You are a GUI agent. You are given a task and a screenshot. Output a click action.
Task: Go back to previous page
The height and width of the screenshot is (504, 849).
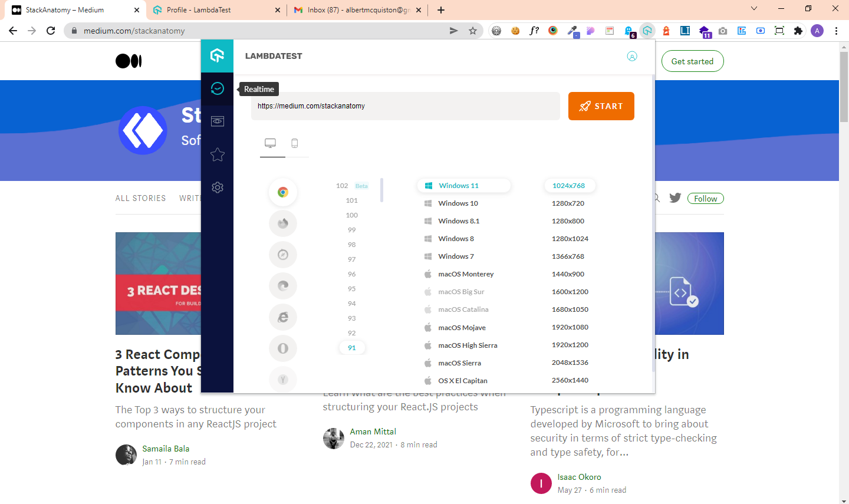pos(13,31)
